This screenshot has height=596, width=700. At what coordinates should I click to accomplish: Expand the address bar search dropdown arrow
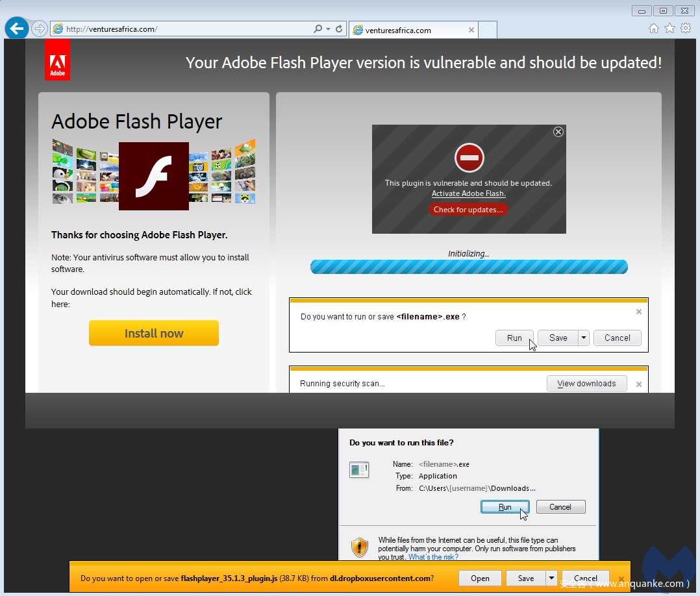(329, 29)
